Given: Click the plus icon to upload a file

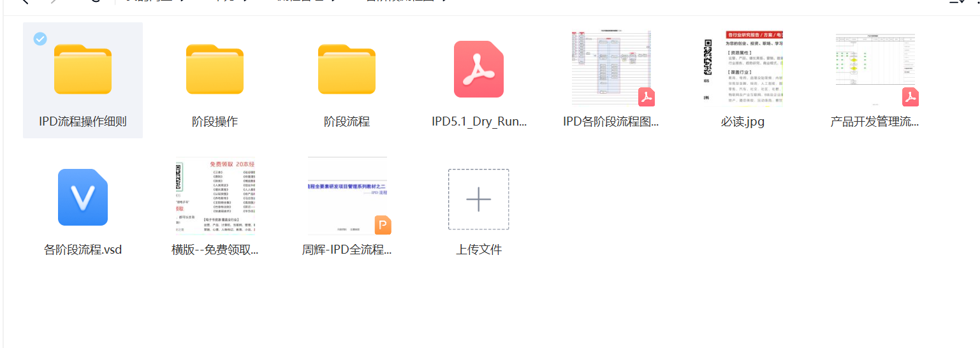Looking at the screenshot, I should point(478,199).
